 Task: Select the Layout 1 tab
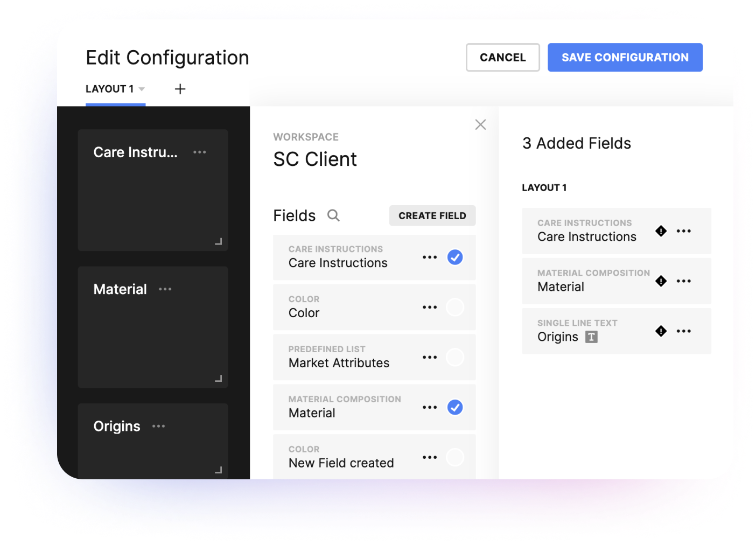click(x=110, y=89)
